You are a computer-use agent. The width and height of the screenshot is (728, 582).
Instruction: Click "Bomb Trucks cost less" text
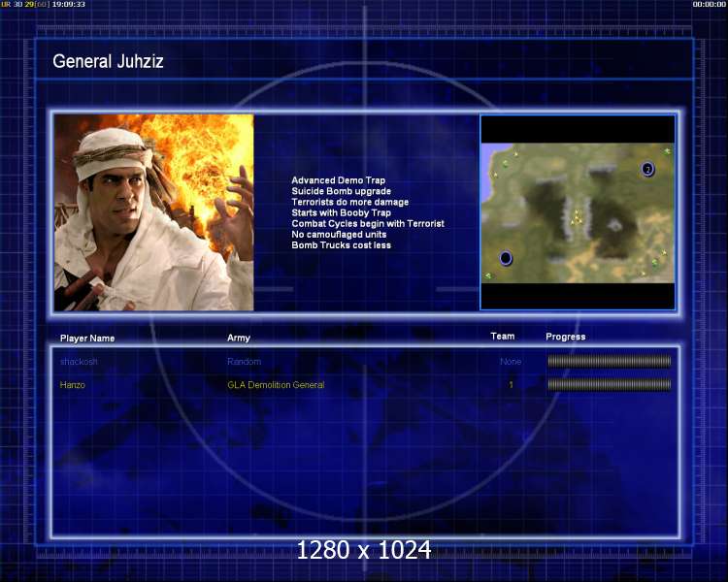tap(342, 245)
